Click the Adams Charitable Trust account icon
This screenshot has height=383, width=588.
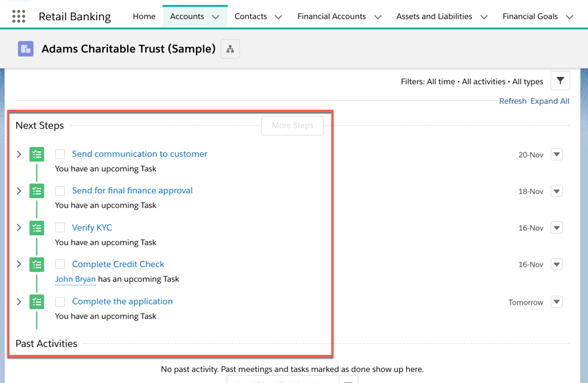(26, 49)
